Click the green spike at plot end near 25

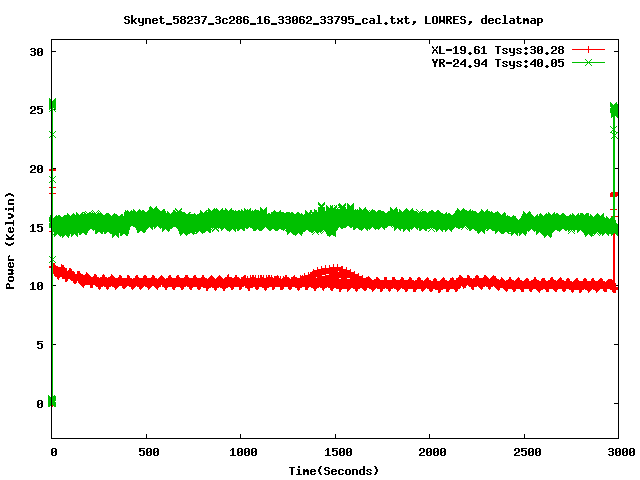click(x=614, y=110)
